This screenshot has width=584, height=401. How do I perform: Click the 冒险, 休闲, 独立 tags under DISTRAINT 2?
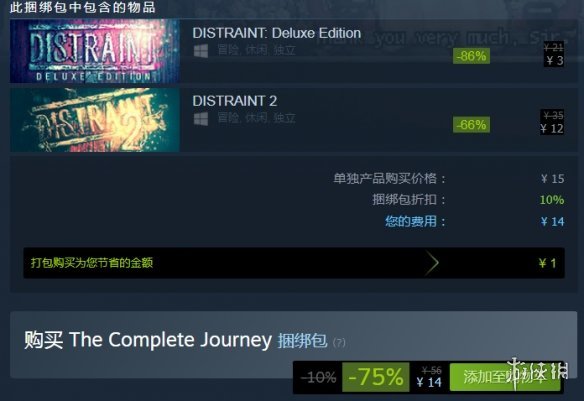[x=256, y=118]
